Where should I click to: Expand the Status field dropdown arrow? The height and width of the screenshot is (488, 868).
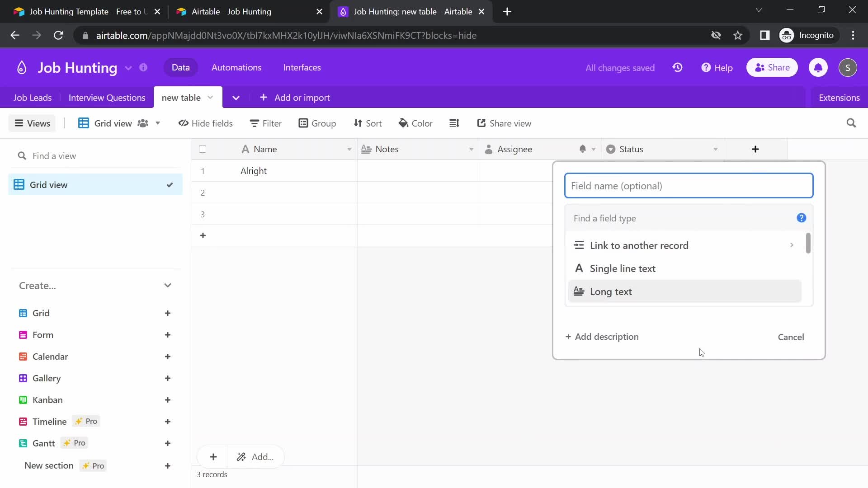[715, 149]
